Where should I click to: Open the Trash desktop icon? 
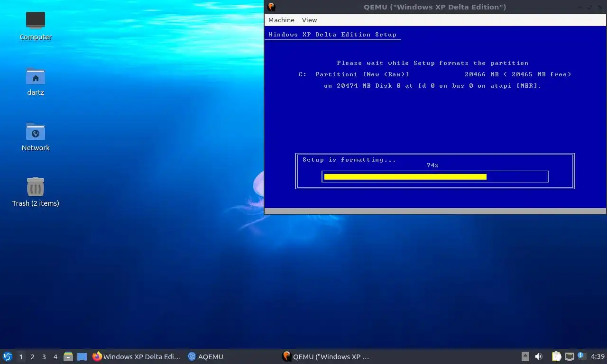36,192
